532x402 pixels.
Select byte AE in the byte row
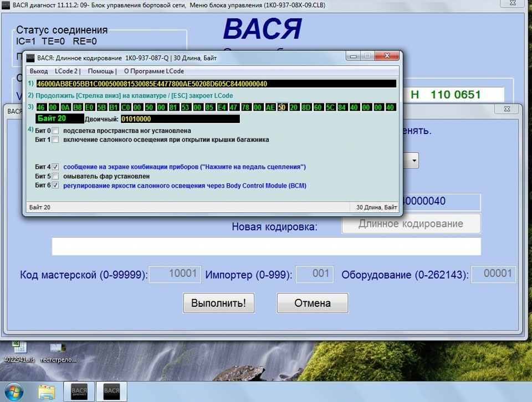click(270, 107)
